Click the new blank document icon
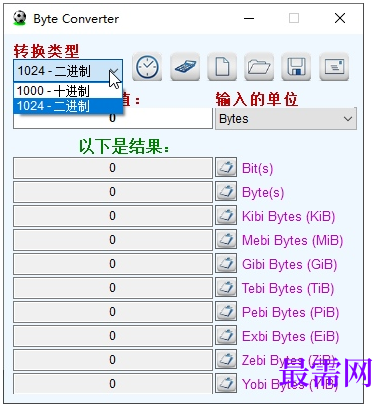Screen dimensions: 391x404 tap(222, 67)
